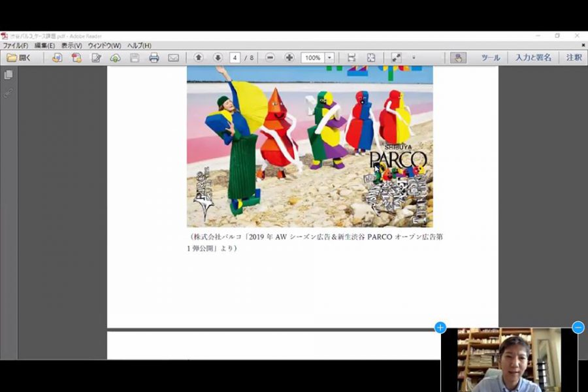Click the print icon
Image resolution: width=588 pixels, height=392 pixels.
point(154,57)
